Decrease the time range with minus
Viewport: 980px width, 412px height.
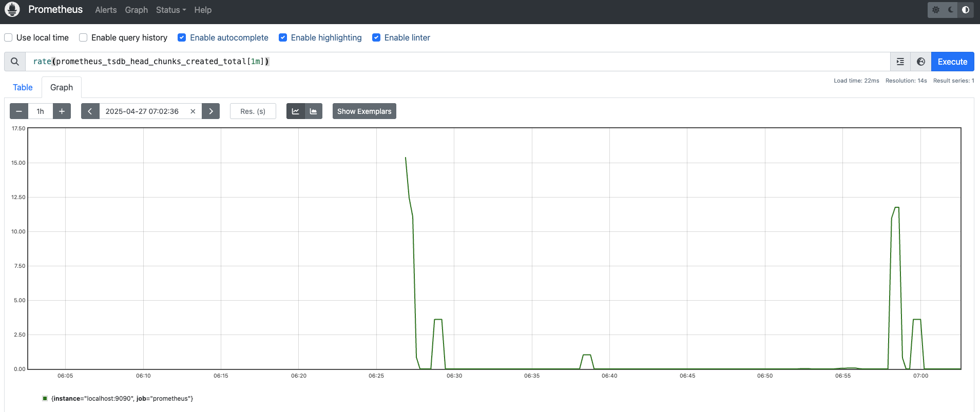tap(19, 111)
